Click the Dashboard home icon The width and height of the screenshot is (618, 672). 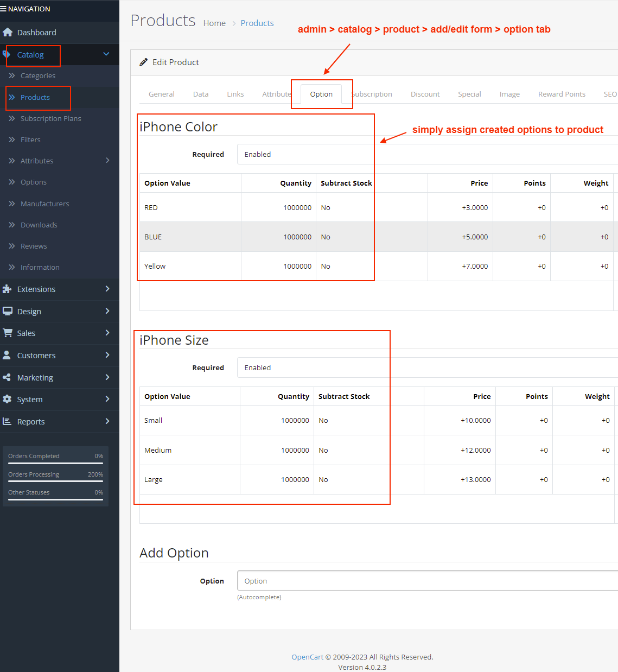(8, 33)
